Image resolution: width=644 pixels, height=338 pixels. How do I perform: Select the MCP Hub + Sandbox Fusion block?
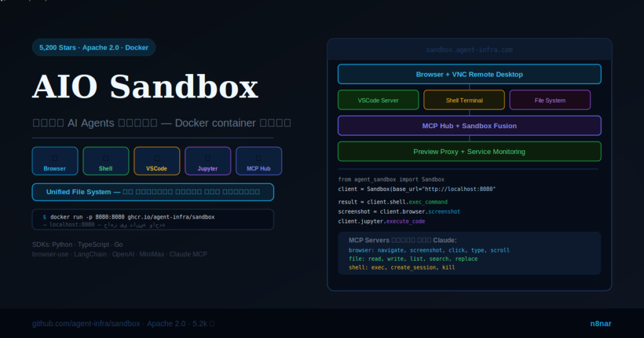(469, 126)
